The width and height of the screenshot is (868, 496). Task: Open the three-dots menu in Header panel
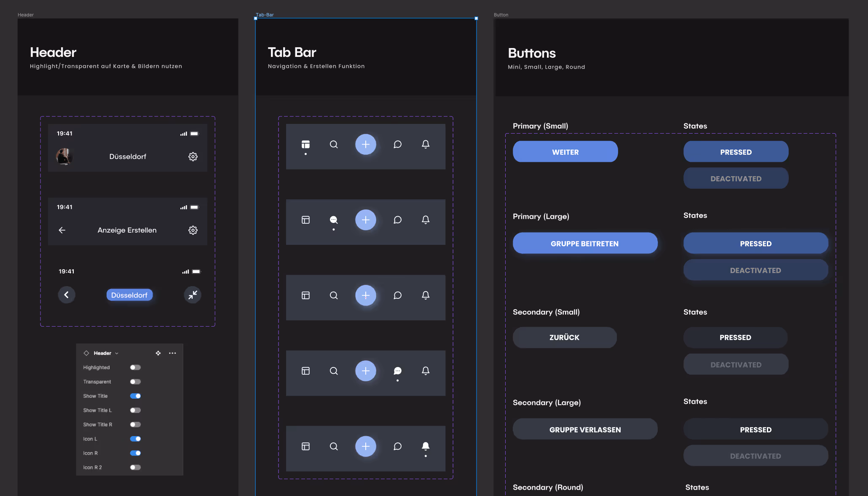pos(172,353)
